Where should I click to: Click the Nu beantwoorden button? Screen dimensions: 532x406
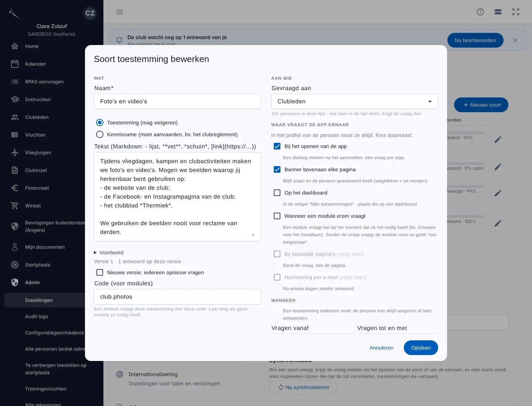(x=475, y=40)
